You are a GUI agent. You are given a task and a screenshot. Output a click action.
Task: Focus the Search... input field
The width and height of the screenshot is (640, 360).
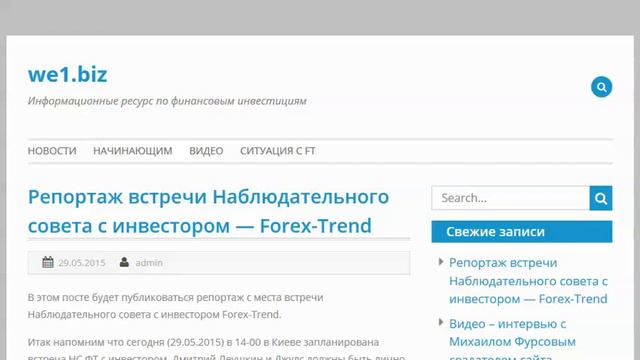click(x=511, y=198)
